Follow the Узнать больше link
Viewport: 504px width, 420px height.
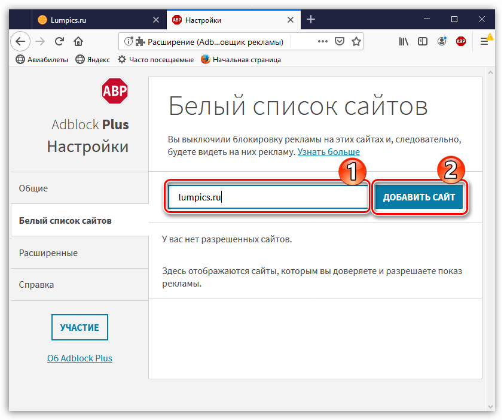click(328, 152)
